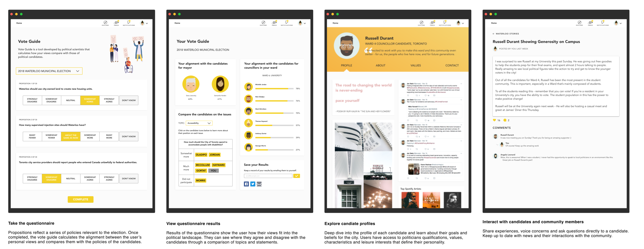
Task: Click the Complete button
Action: [x=81, y=199]
